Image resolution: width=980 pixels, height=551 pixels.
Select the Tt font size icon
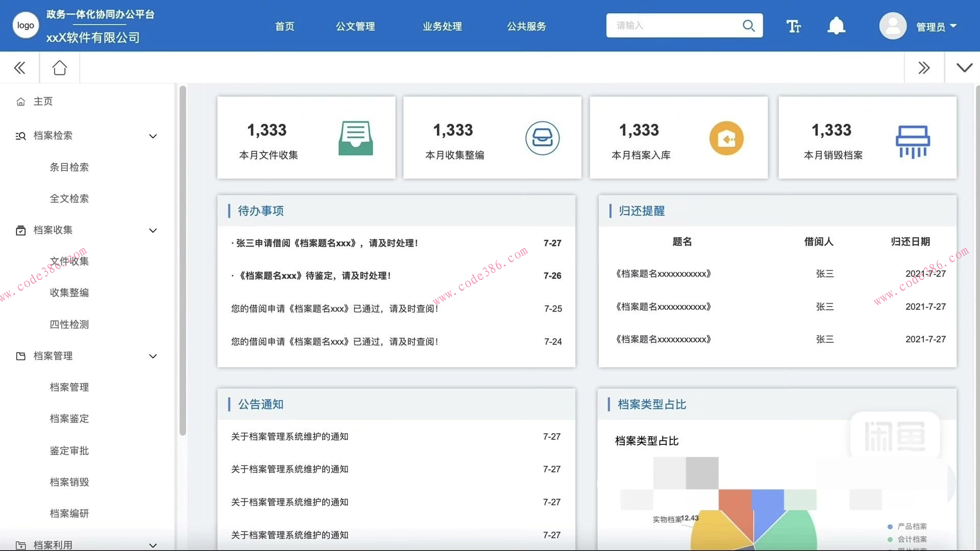point(793,26)
